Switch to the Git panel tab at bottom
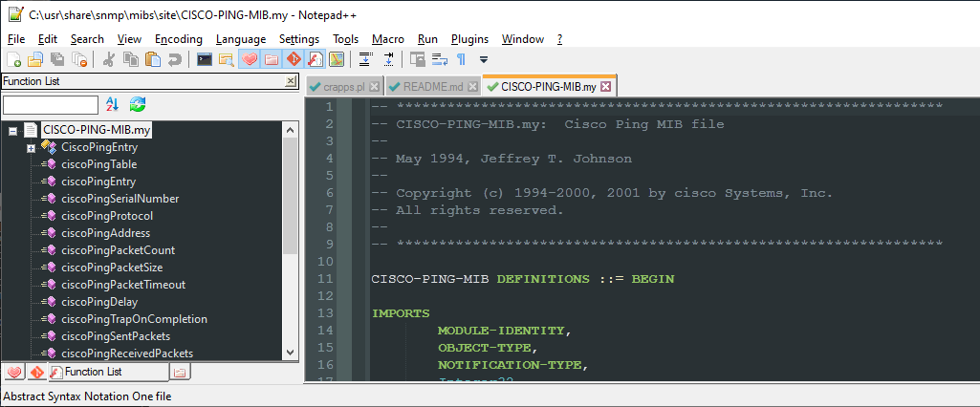 [x=36, y=373]
